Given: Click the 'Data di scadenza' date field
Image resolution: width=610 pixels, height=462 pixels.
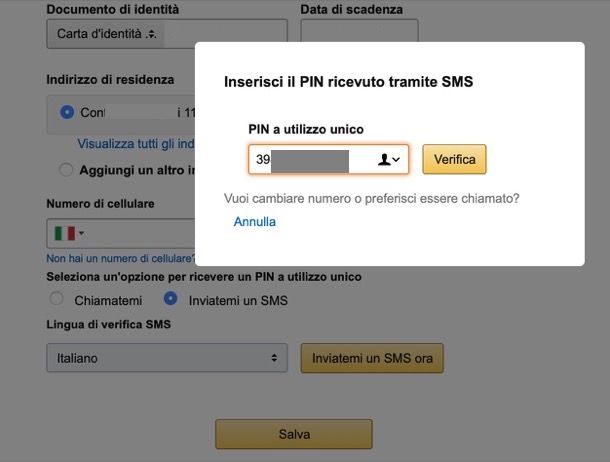Looking at the screenshot, I should (345, 34).
